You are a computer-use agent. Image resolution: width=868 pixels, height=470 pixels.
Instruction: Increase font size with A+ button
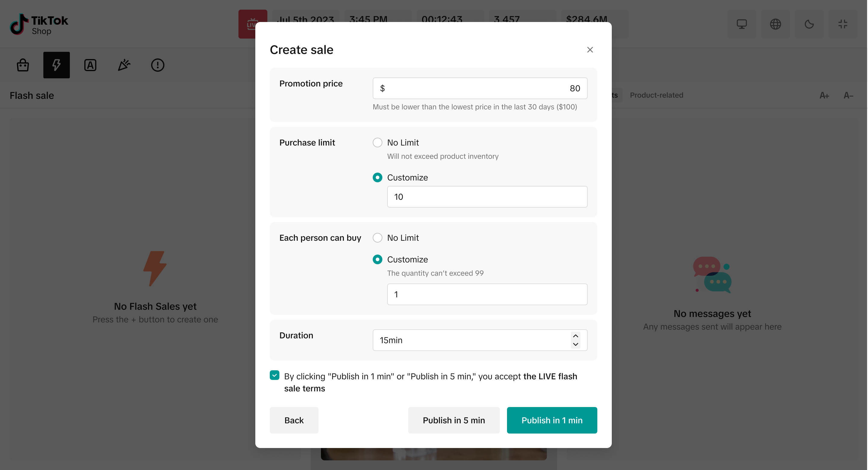tap(824, 96)
